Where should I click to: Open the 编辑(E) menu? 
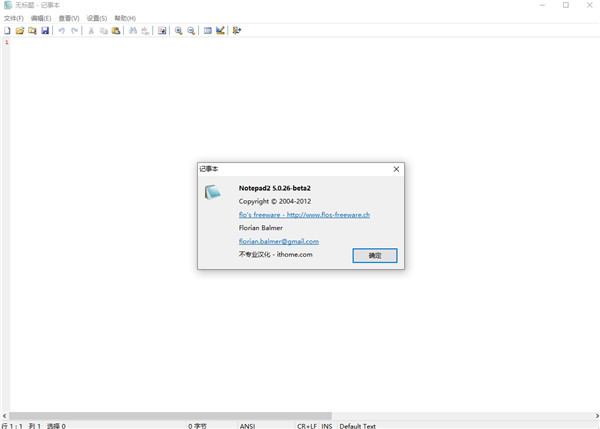pos(41,18)
